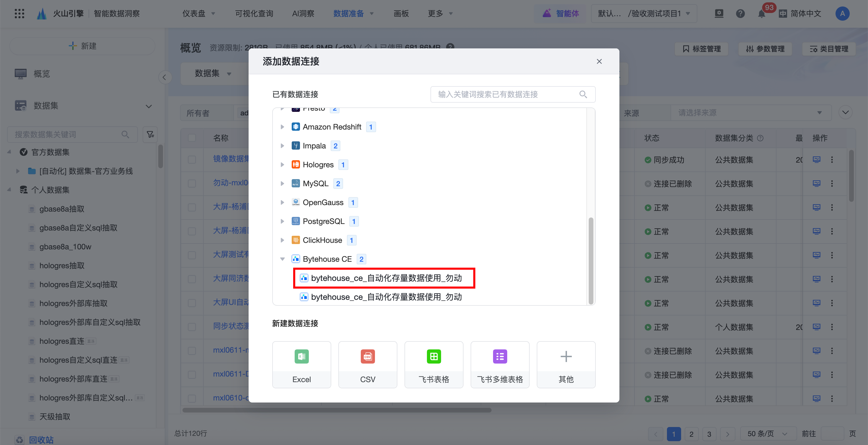Expand the Hologres connection group

point(282,165)
